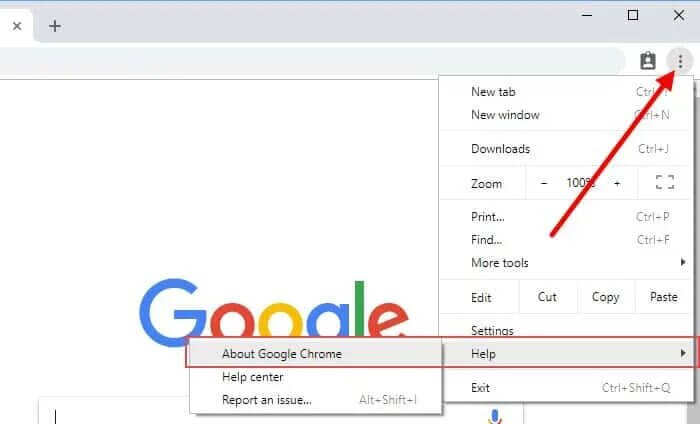Close the current tab with X icon
The image size is (700, 424).
17,26
